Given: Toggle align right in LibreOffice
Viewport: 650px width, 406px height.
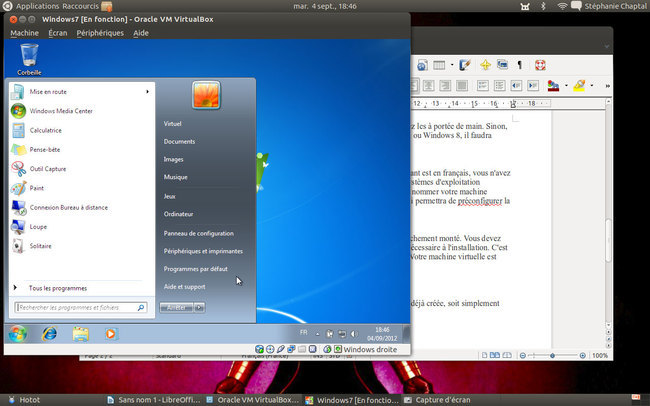Looking at the screenshot, I should [445, 86].
